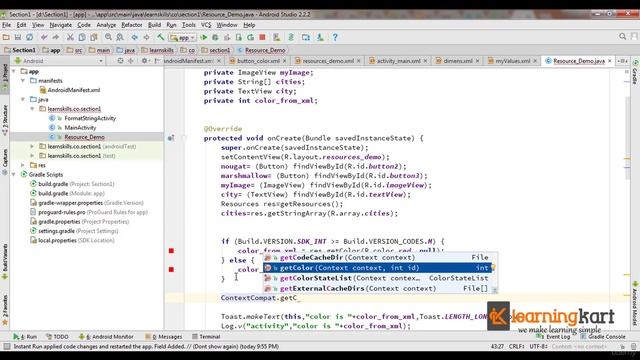Collapse the manifests folder node
The image size is (640, 360).
[23, 81]
